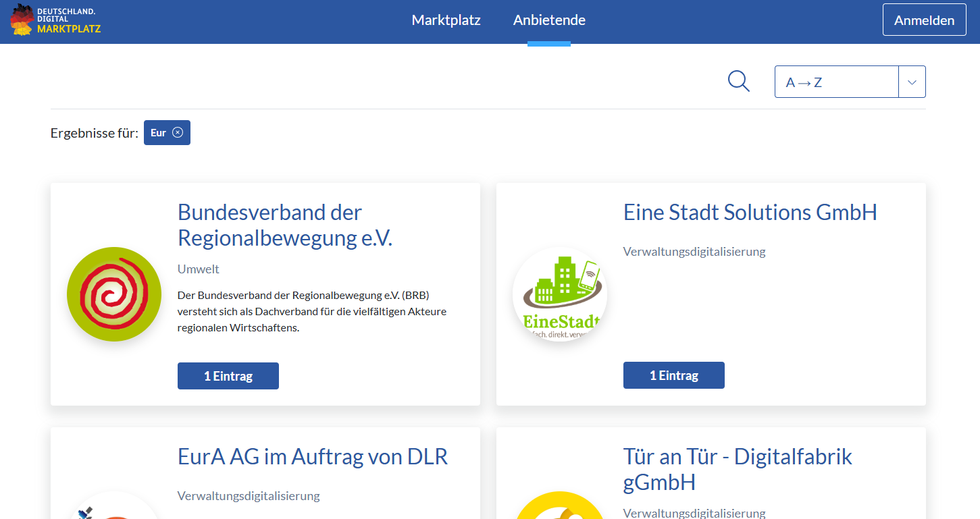Image resolution: width=980 pixels, height=519 pixels.
Task: Open EurA AG im Auftrag von DLR
Action: 313,457
